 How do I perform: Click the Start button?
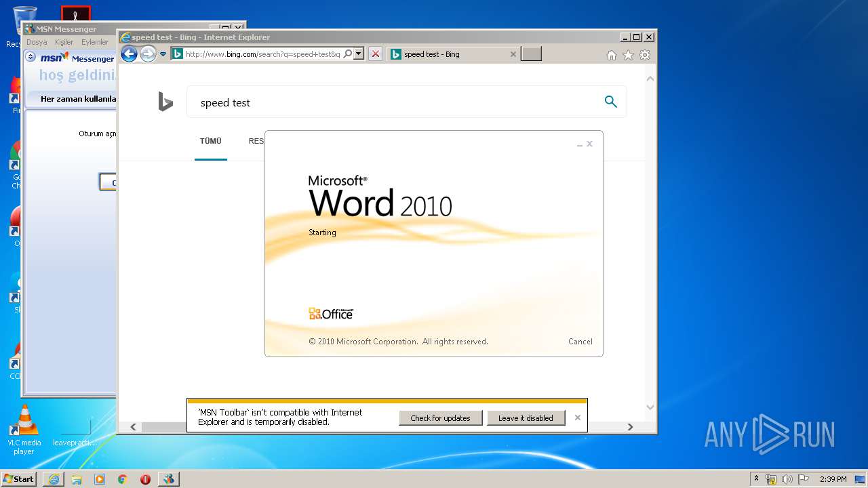coord(19,479)
